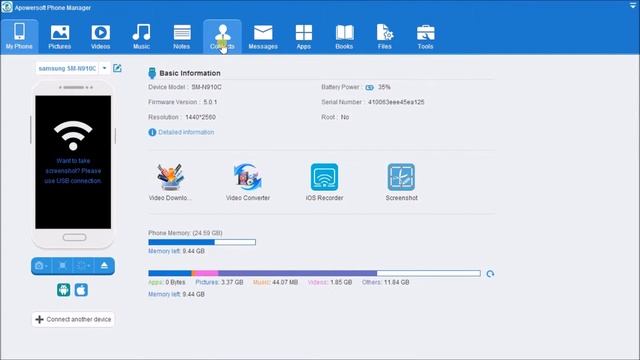Viewport: 640px width, 360px height.
Task: Launch the Video Downloader tool
Action: 170,182
